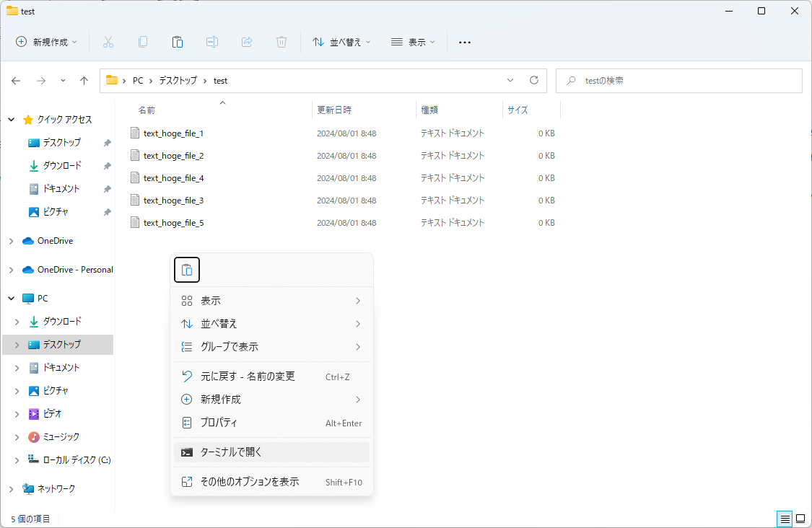Switch to details view using status bar toggle
Screen dimensions: 812x528
coord(785,519)
